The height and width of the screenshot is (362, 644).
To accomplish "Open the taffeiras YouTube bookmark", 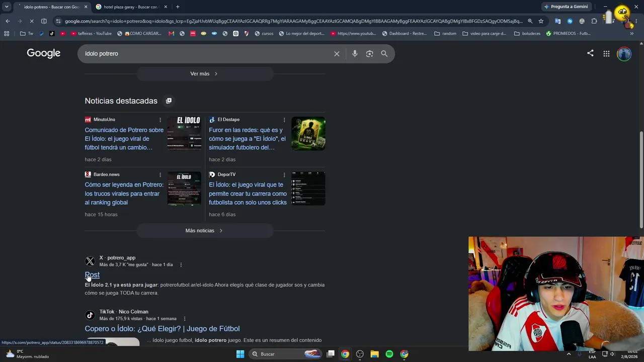I will tap(91, 34).
